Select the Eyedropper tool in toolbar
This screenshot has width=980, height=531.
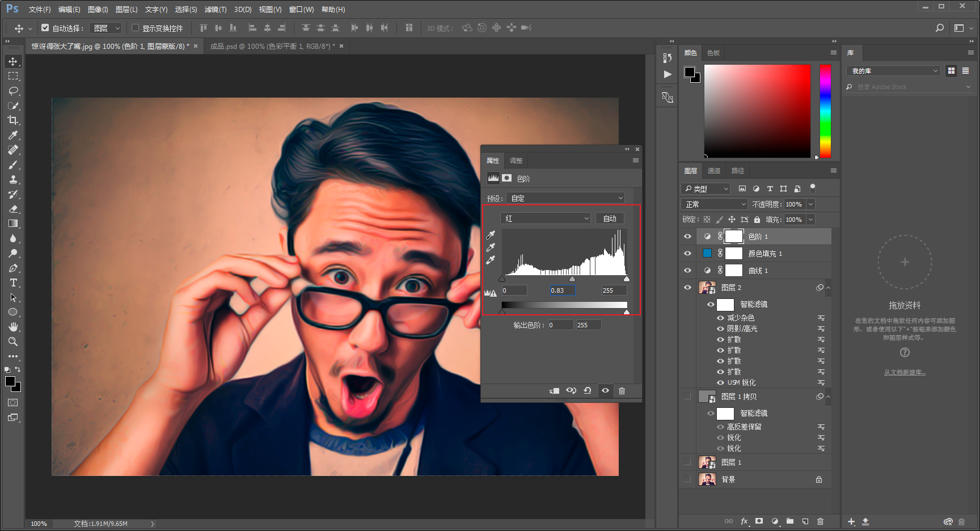[13, 135]
